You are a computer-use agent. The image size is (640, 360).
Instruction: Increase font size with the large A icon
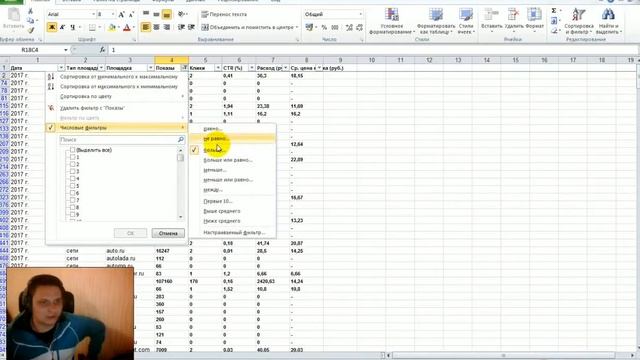click(x=121, y=14)
